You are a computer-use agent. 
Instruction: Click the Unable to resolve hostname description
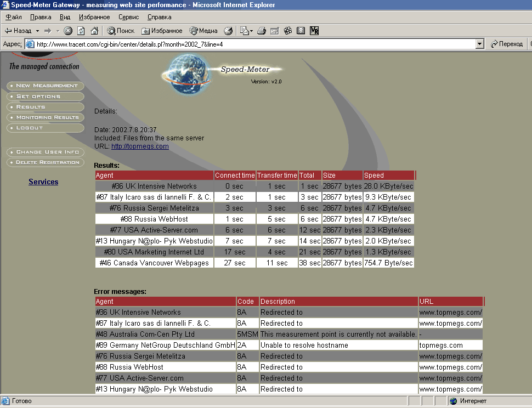(x=304, y=345)
